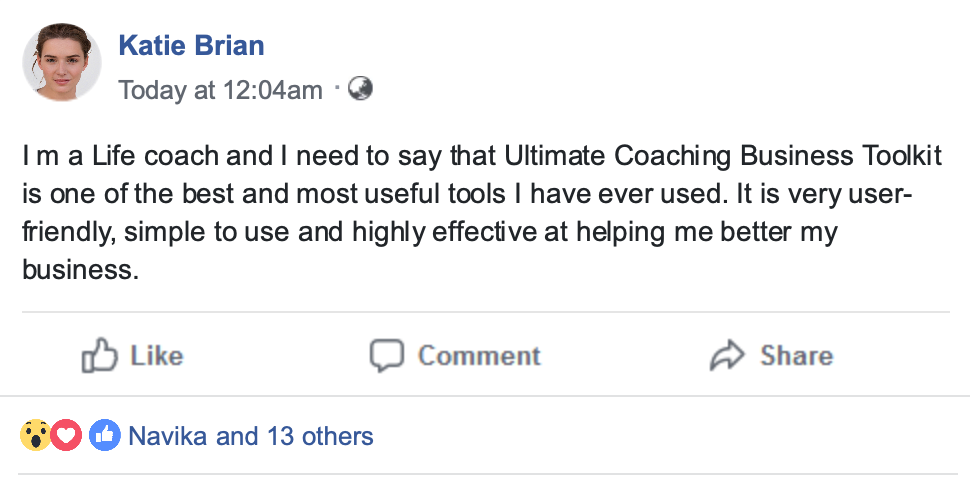This screenshot has width=970, height=483.
Task: Open the 'Today at 12:04am' timestamp
Action: coord(220,90)
